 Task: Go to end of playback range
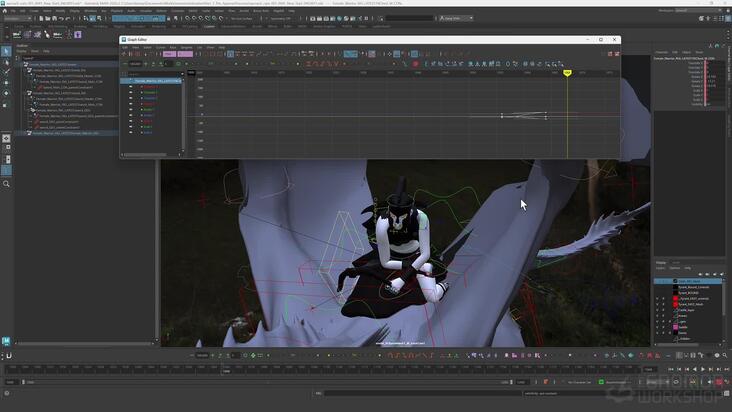tap(726, 369)
